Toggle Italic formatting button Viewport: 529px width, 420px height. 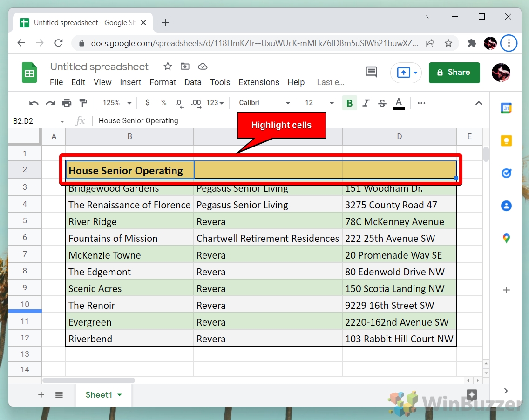click(x=366, y=103)
